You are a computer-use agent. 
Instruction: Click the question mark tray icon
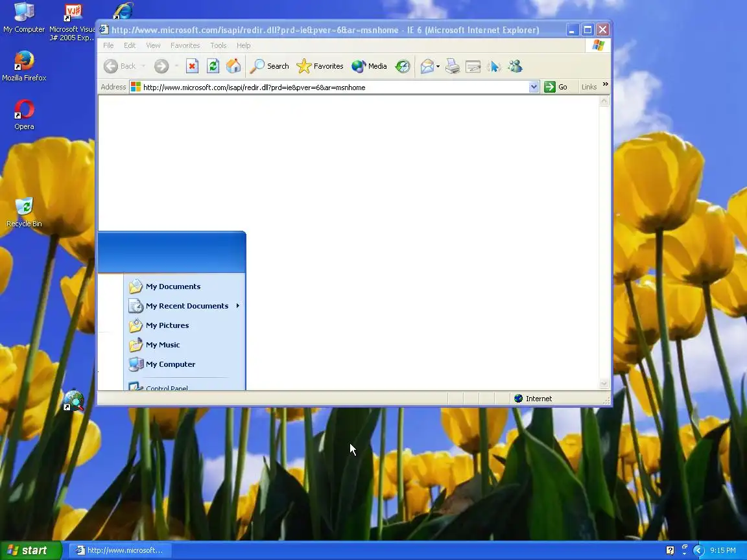(x=670, y=550)
